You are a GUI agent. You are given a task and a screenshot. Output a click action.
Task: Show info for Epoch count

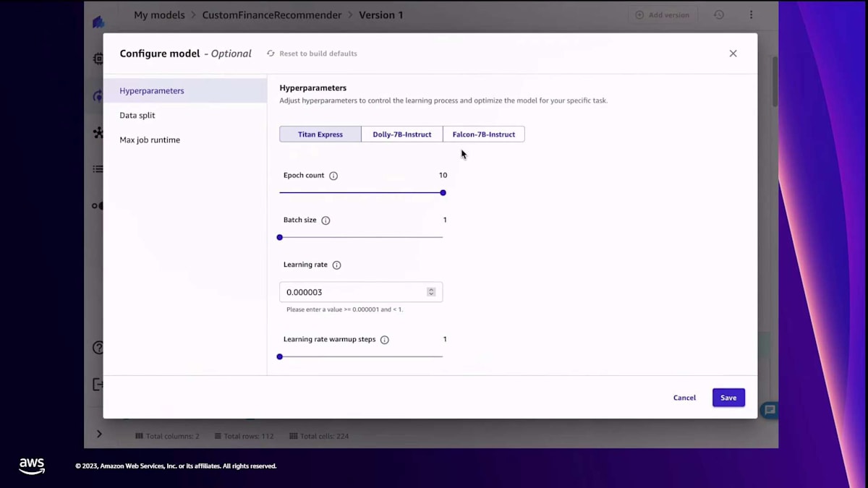point(333,176)
